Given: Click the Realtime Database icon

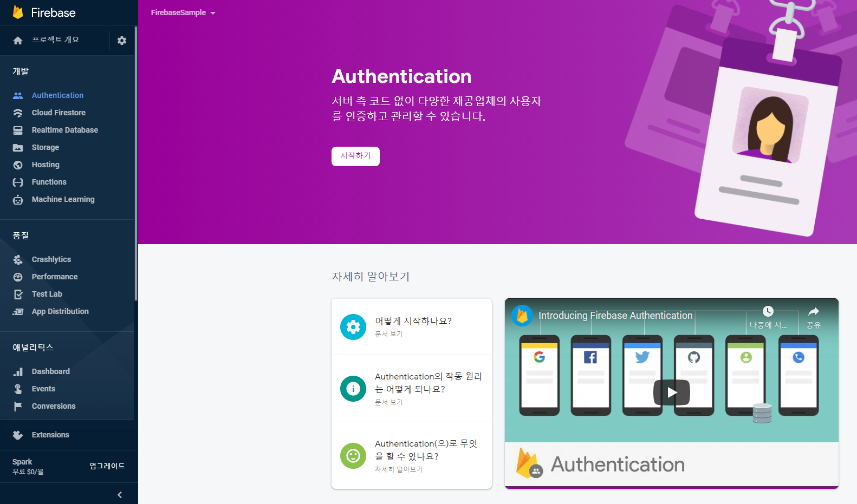Looking at the screenshot, I should [18, 130].
